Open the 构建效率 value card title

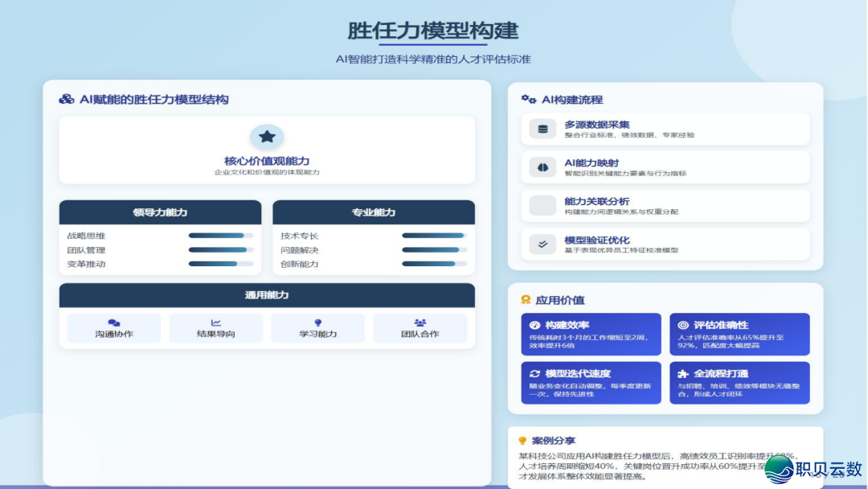click(x=567, y=325)
